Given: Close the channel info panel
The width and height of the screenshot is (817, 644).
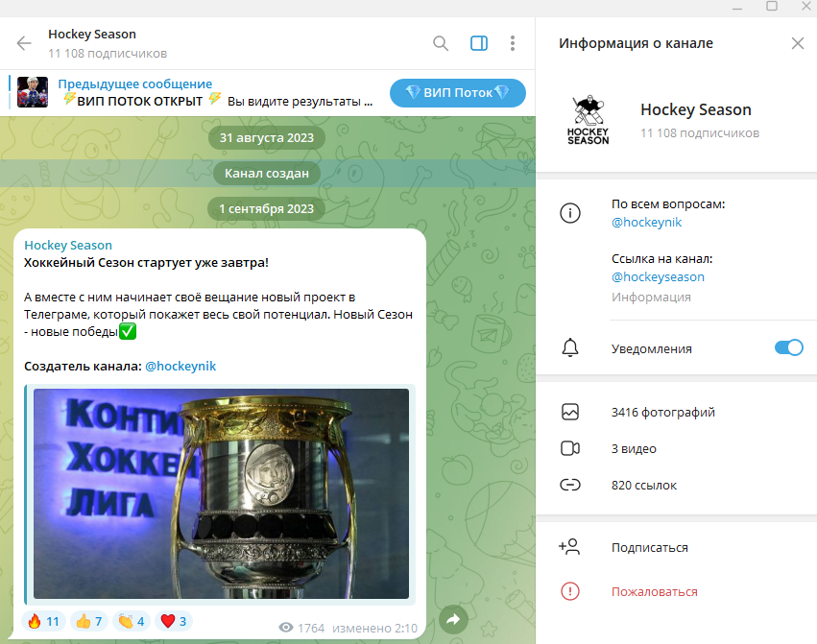Looking at the screenshot, I should [x=798, y=43].
